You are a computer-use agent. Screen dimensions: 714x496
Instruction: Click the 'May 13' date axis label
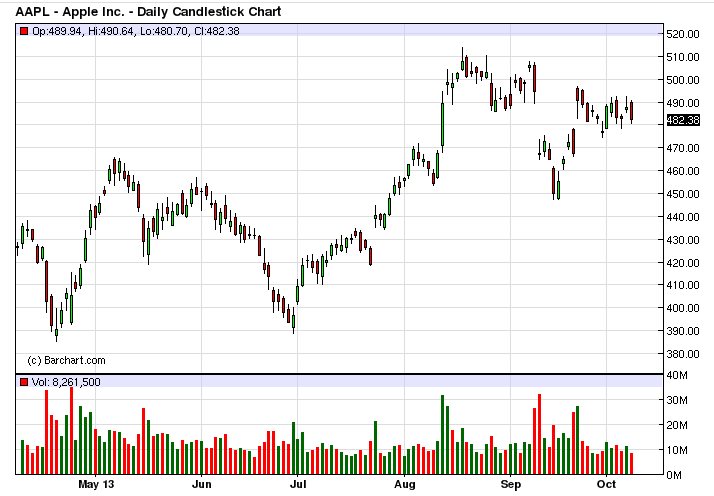96,484
